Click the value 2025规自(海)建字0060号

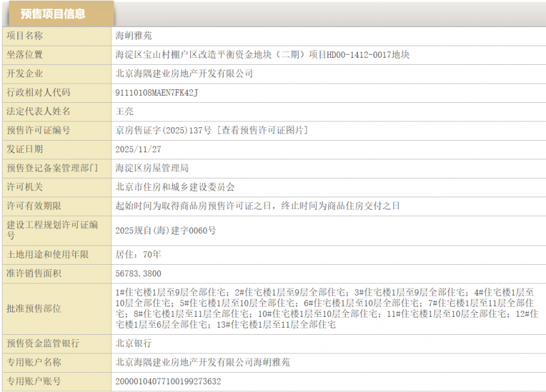(x=166, y=231)
